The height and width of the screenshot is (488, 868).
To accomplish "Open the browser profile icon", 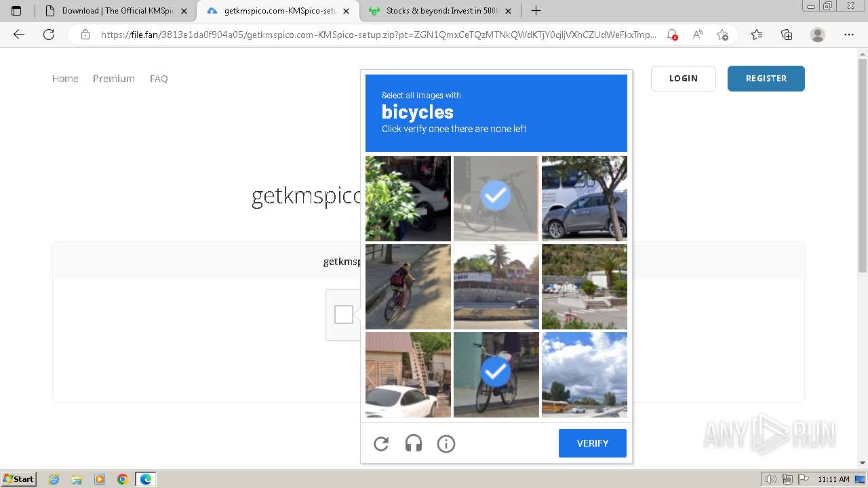I will (x=818, y=35).
